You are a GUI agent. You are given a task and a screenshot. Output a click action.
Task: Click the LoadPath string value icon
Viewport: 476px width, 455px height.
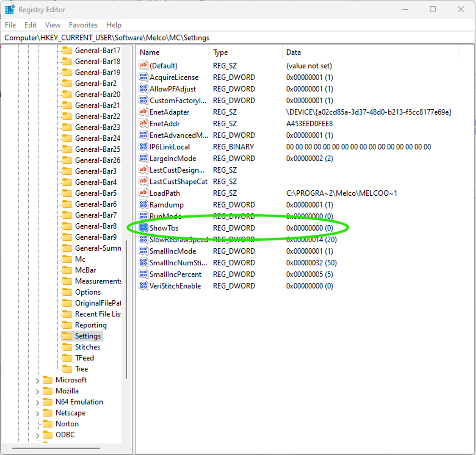click(x=143, y=193)
